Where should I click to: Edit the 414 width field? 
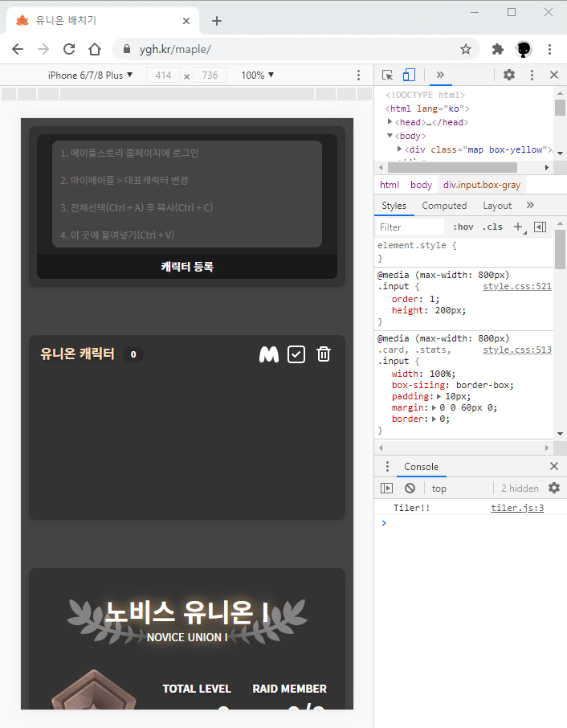point(163,76)
